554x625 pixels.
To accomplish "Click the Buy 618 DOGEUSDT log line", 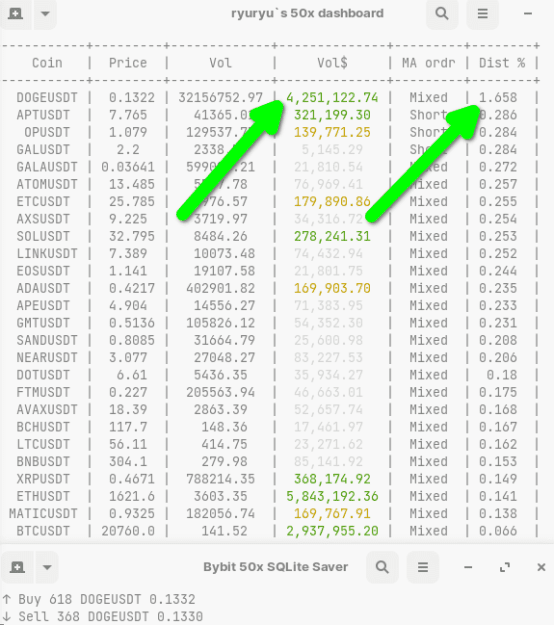I will (x=99, y=599).
